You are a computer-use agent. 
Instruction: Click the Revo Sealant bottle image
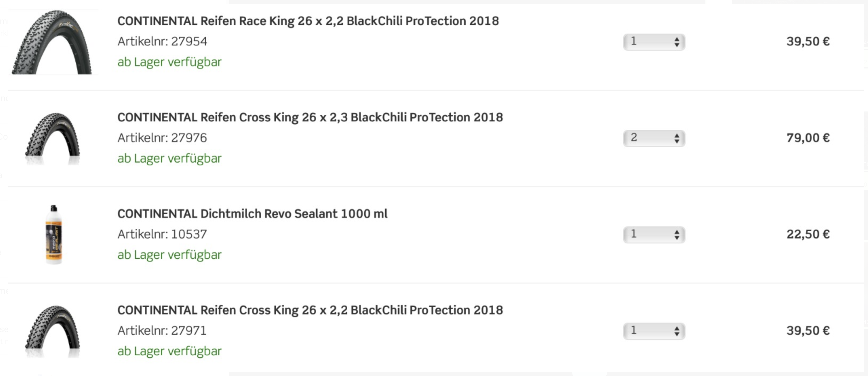point(53,235)
